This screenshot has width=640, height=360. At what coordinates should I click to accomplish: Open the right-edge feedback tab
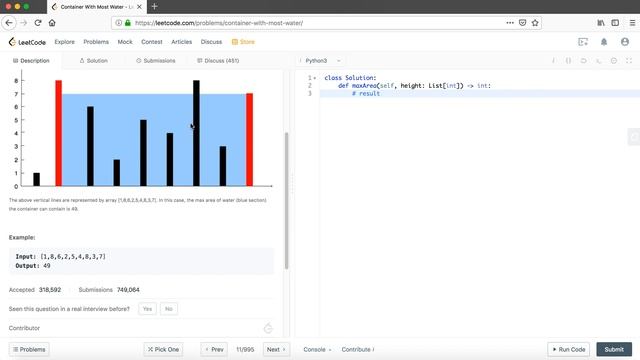[634, 137]
